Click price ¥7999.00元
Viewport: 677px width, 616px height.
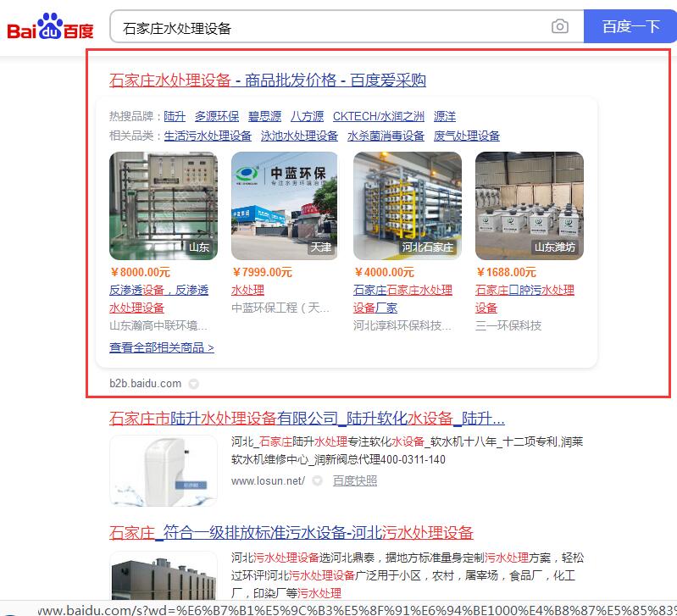262,272
